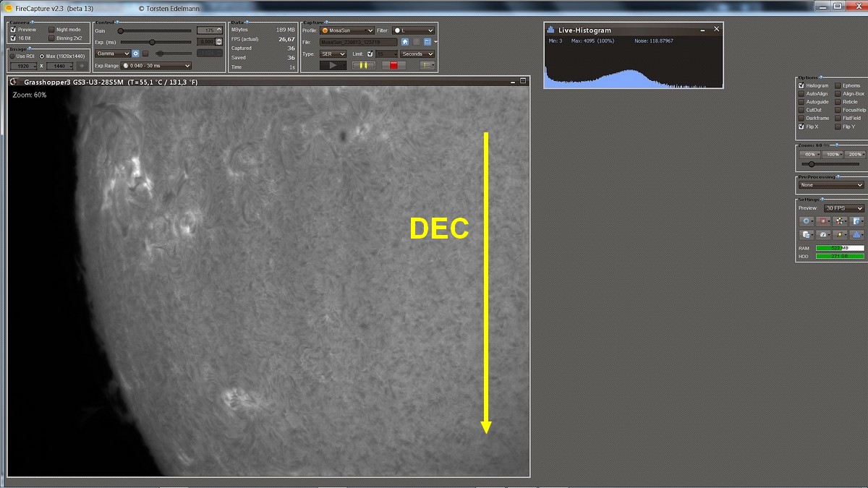Click the Live-Histogram chart icon in title
Viewport: 868px width, 488px height.
click(x=550, y=30)
